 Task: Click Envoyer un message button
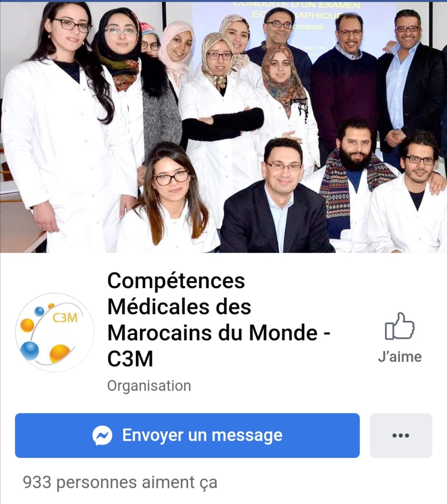[x=187, y=435]
